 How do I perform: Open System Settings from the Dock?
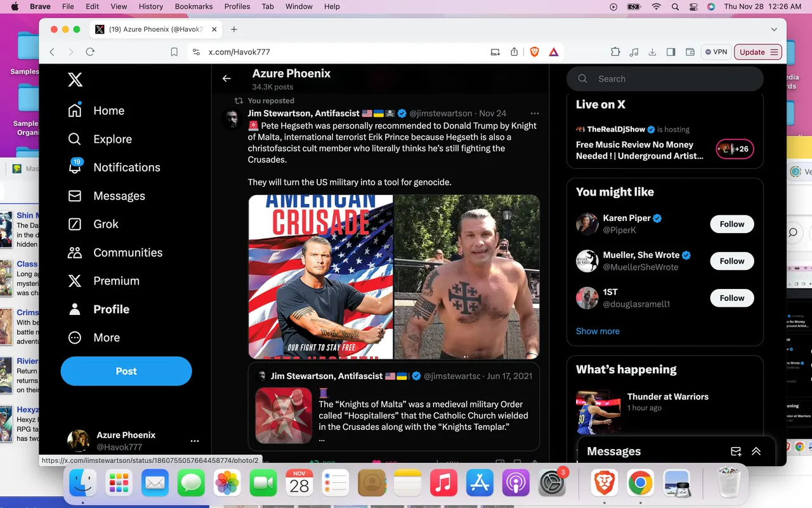(x=552, y=484)
